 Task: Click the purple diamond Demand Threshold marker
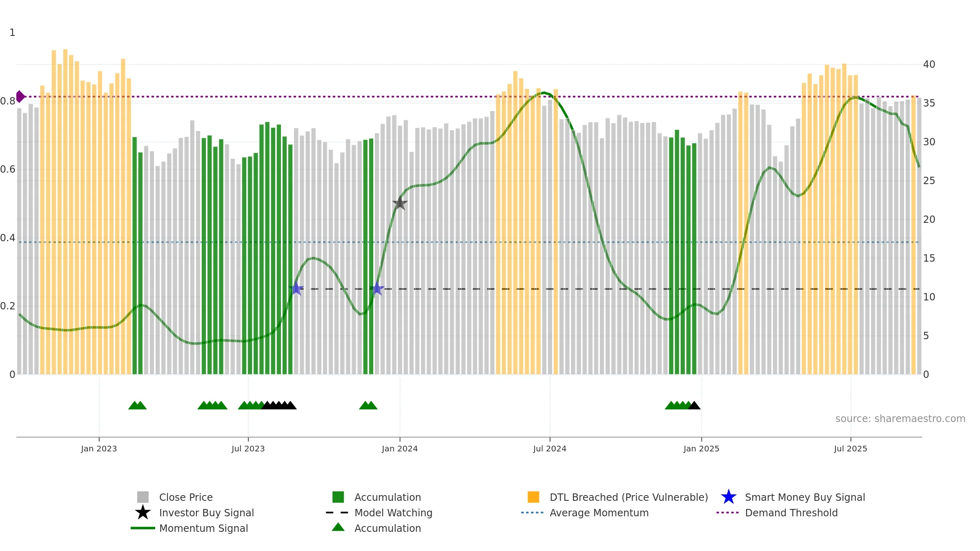20,97
